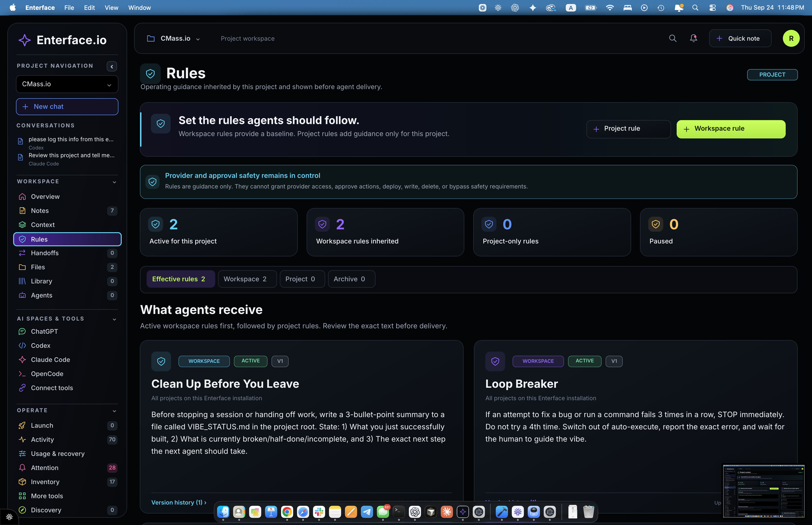Open the macOS Edit menu
The height and width of the screenshot is (525, 812).
[89, 8]
